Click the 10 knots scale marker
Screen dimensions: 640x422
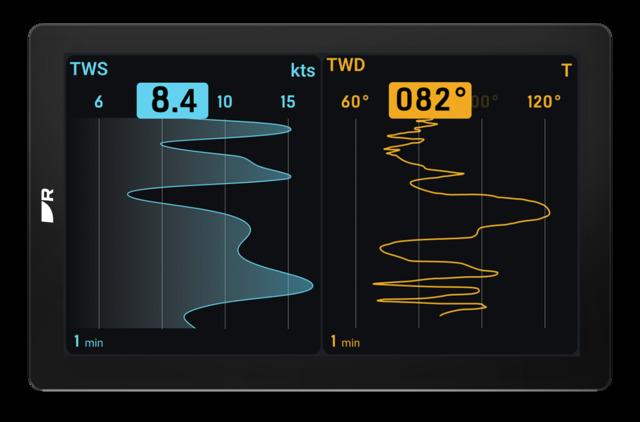[224, 102]
